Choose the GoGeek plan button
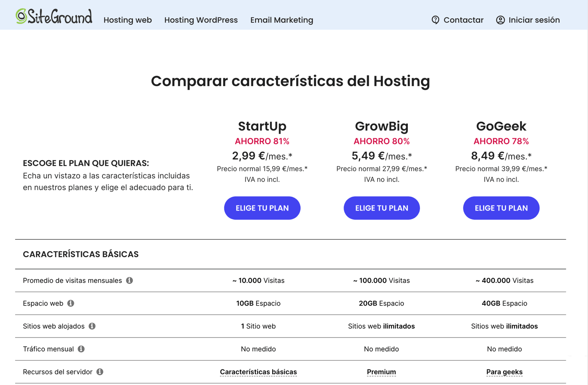 pyautogui.click(x=501, y=208)
